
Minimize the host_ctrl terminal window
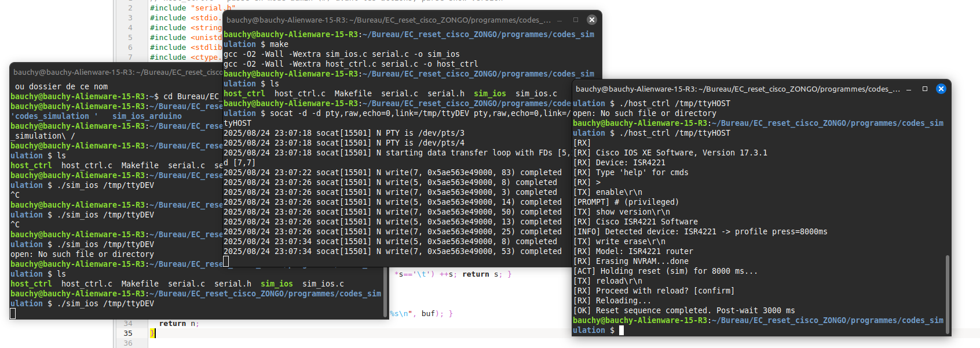point(909,89)
